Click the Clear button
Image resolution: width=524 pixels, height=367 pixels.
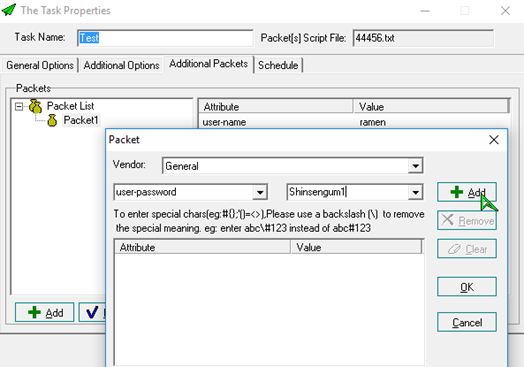467,249
